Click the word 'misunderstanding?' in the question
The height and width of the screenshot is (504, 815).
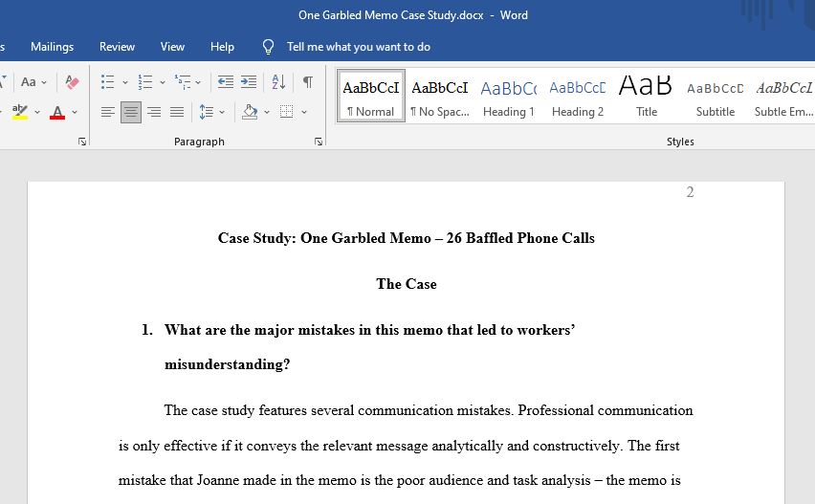coord(227,364)
